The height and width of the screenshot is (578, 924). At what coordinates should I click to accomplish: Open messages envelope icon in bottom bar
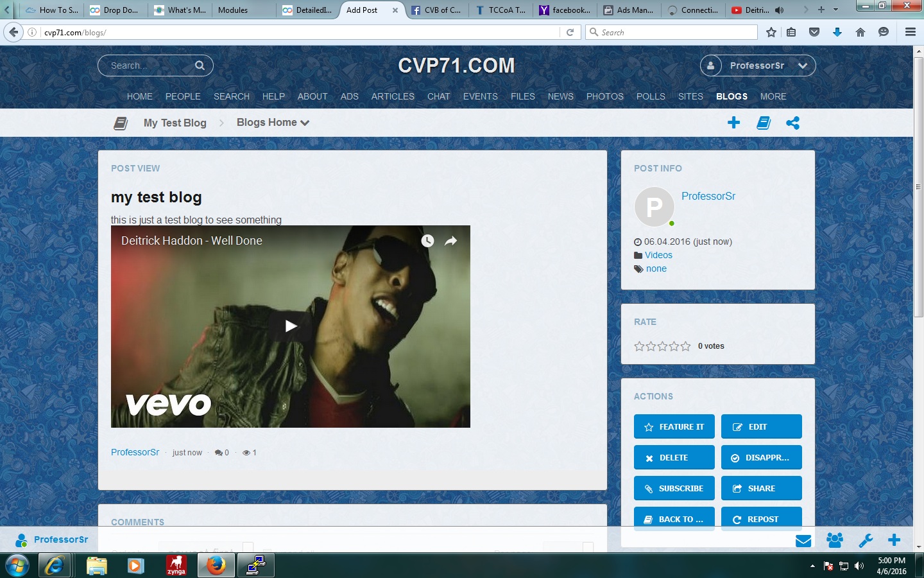[x=803, y=541]
